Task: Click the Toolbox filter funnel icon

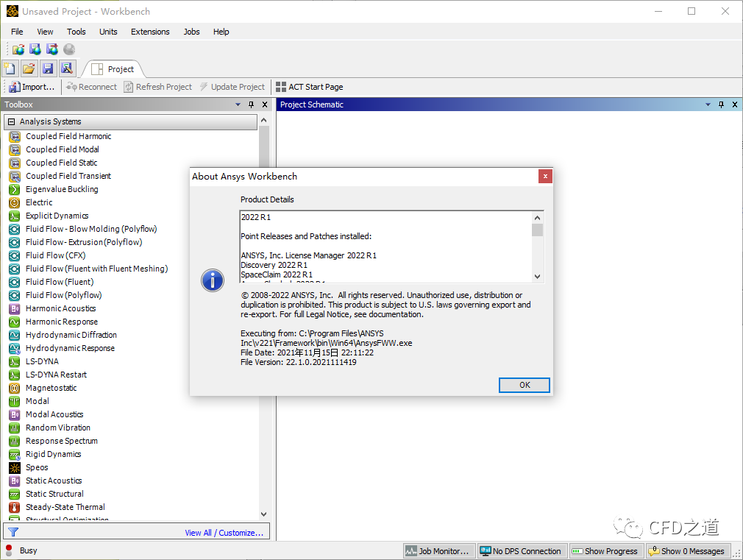Action: click(13, 532)
